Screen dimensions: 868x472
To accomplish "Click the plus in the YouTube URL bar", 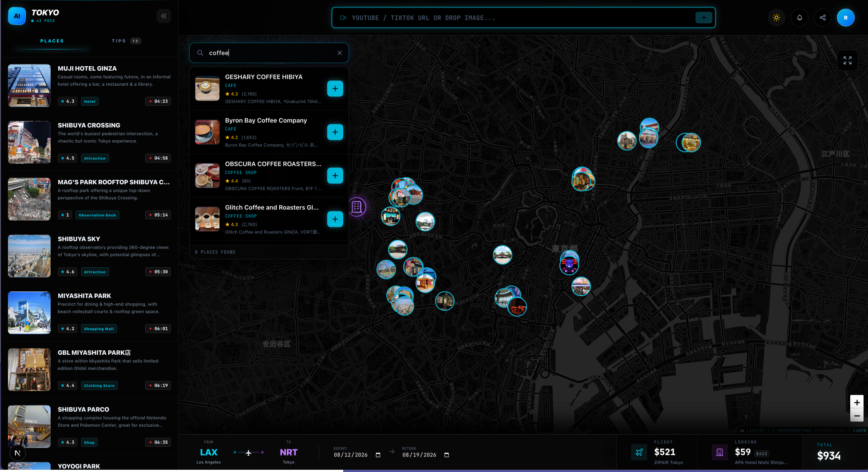I will (x=703, y=17).
